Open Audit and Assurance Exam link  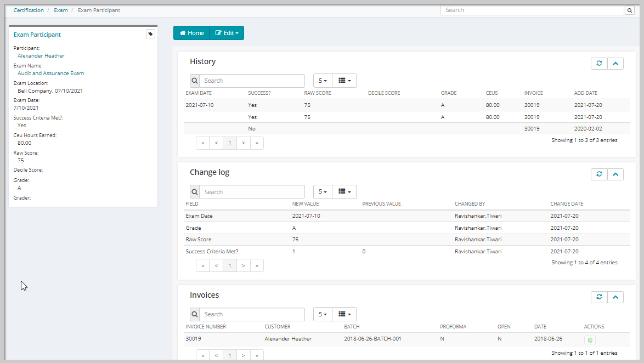pyautogui.click(x=50, y=73)
